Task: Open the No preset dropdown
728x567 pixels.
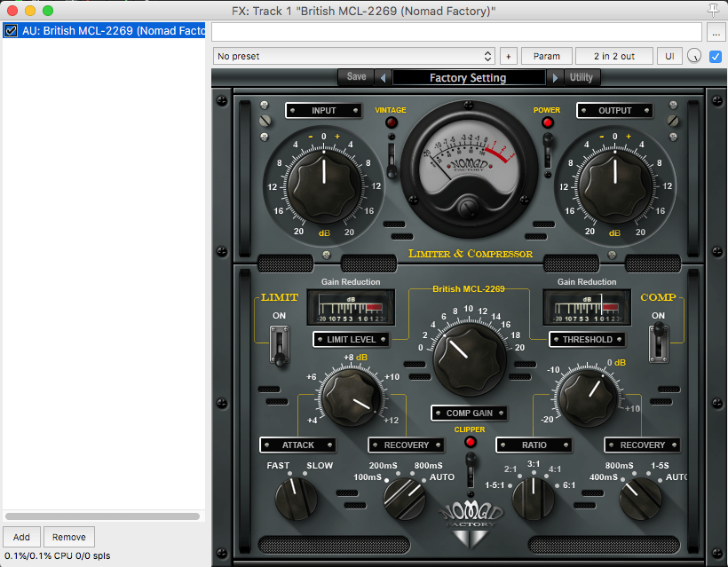Action: coord(353,56)
